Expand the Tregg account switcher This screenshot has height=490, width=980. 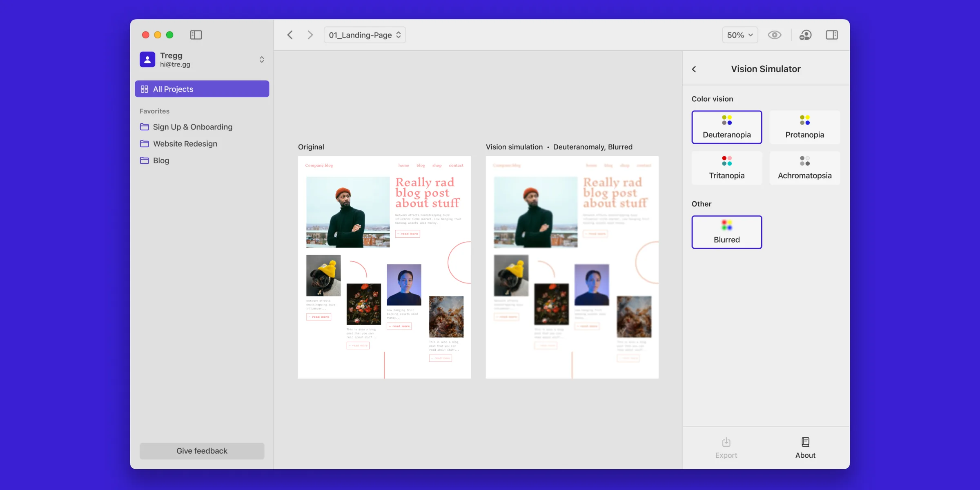(262, 60)
